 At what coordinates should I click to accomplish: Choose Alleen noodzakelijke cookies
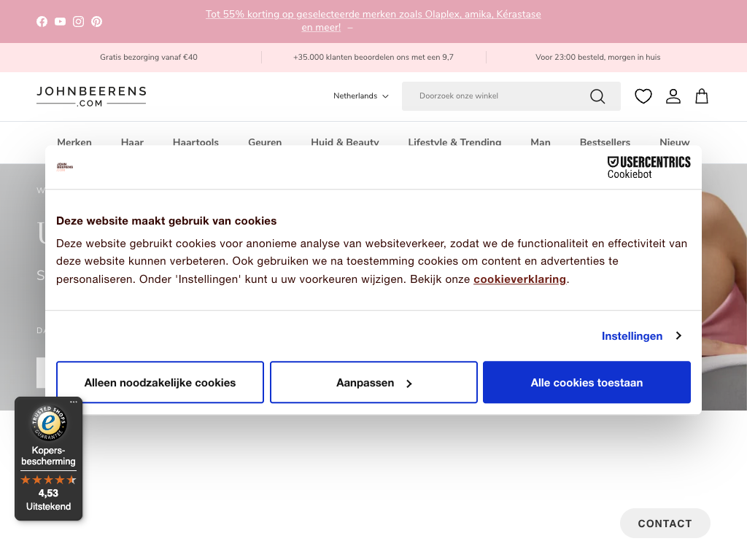[160, 382]
